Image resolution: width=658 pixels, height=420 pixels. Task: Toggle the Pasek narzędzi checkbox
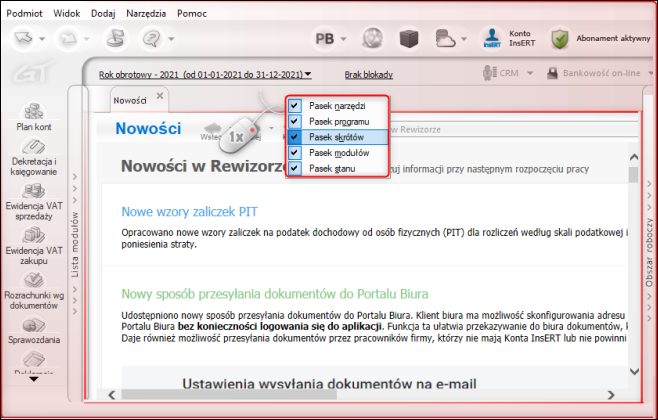pos(295,106)
